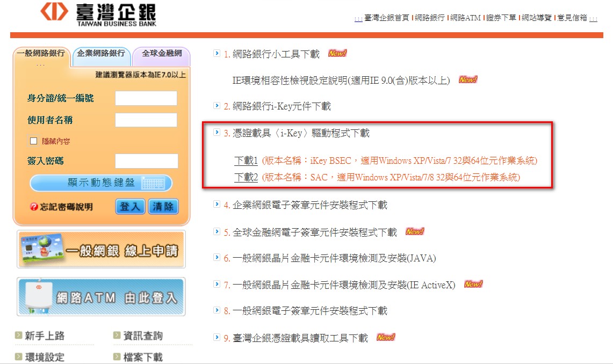
Task: Open the 網站導覽 link in top navigation
Action: (536, 18)
